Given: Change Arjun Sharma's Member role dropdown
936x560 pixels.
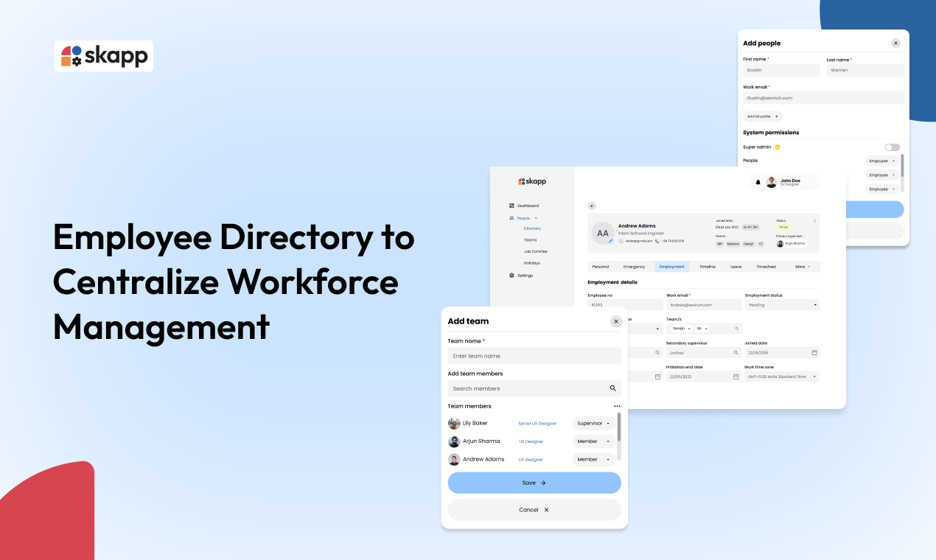Looking at the screenshot, I should pos(594,441).
